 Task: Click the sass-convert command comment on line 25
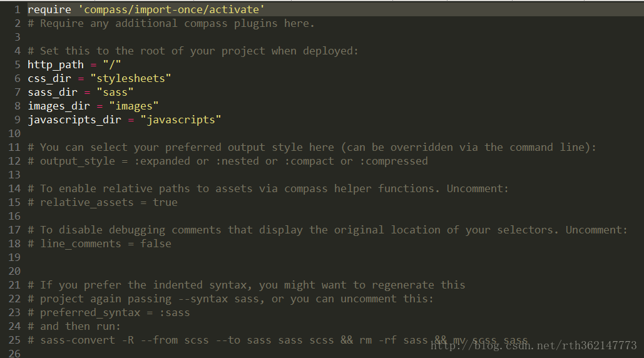(x=278, y=340)
